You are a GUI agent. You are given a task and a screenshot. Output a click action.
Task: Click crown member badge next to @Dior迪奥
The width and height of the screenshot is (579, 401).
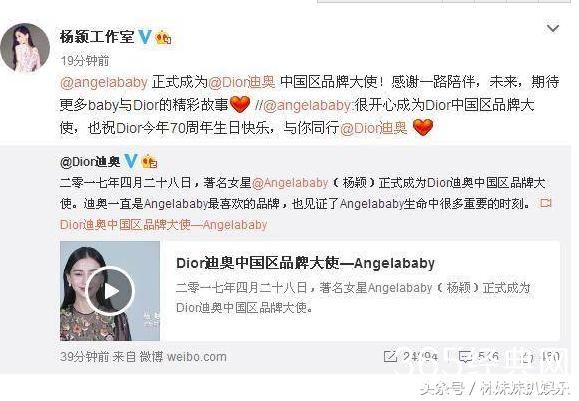[150, 162]
